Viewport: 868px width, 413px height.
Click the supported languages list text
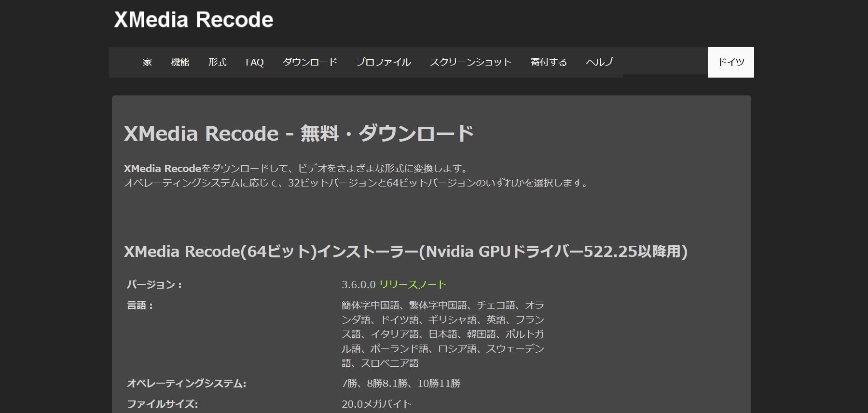(443, 334)
